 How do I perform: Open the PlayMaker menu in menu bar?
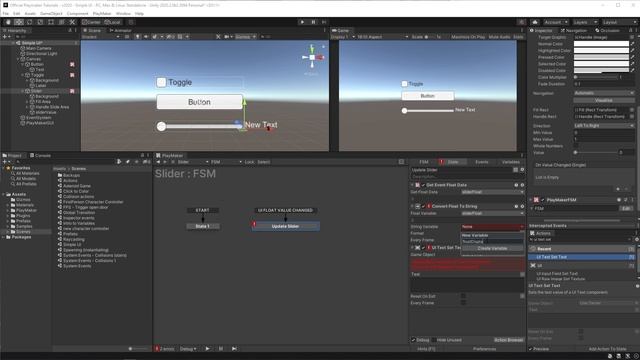tap(102, 13)
